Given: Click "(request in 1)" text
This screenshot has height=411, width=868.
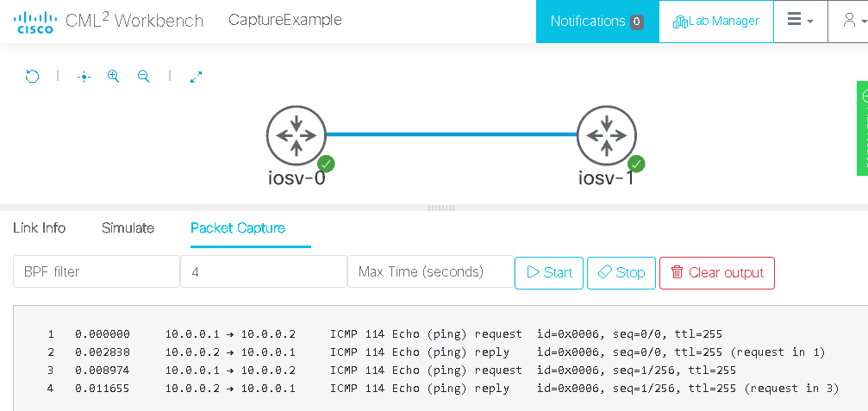Looking at the screenshot, I should coord(777,352).
